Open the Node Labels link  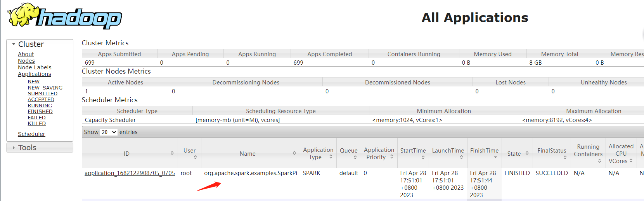click(35, 67)
